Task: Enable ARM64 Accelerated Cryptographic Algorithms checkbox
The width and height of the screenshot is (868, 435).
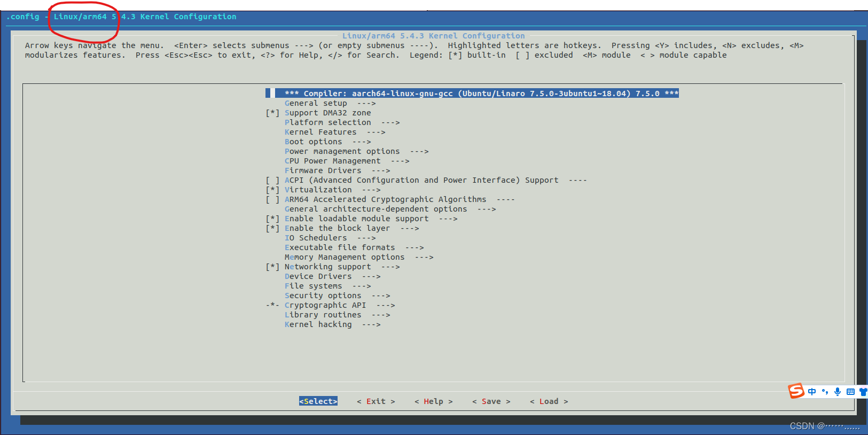Action: pyautogui.click(x=272, y=199)
